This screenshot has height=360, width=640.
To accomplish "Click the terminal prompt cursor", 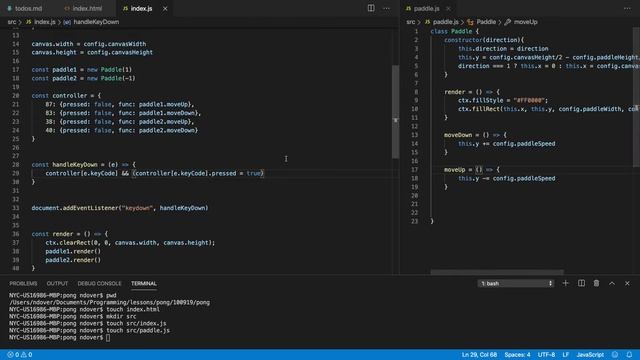I will click(x=108, y=338).
